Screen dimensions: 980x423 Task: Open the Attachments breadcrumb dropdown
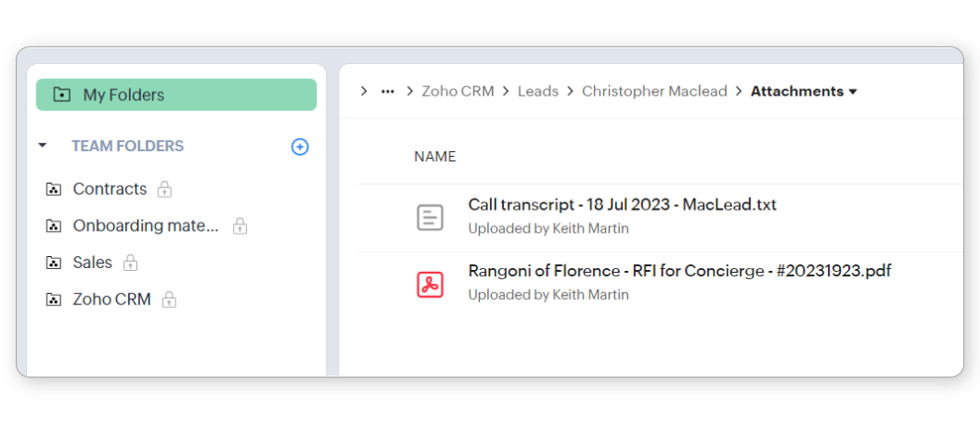pos(853,92)
